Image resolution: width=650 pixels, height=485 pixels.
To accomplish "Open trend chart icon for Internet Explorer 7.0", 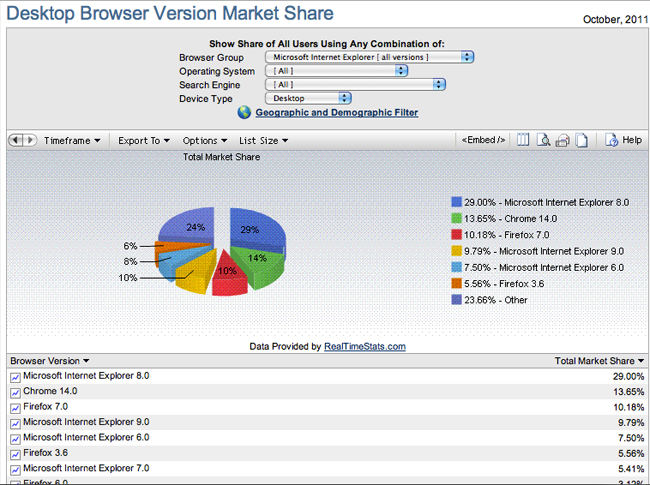I will coord(15,469).
